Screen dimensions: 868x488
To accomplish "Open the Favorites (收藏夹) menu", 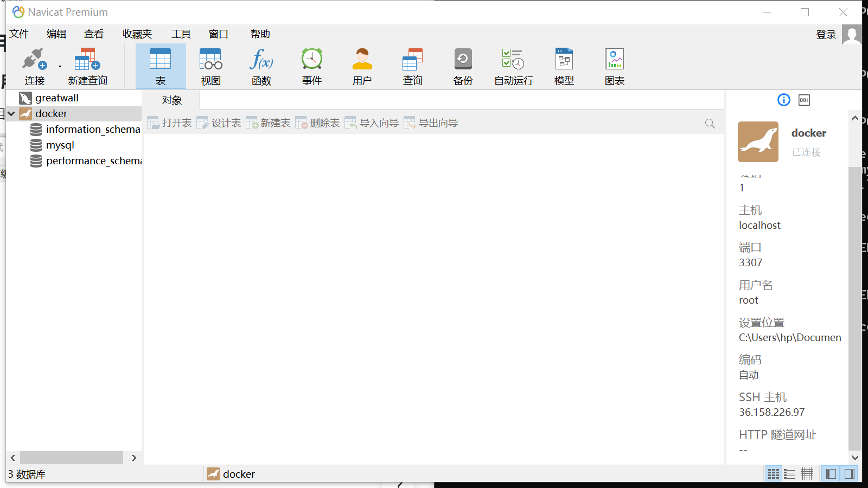I will click(137, 34).
